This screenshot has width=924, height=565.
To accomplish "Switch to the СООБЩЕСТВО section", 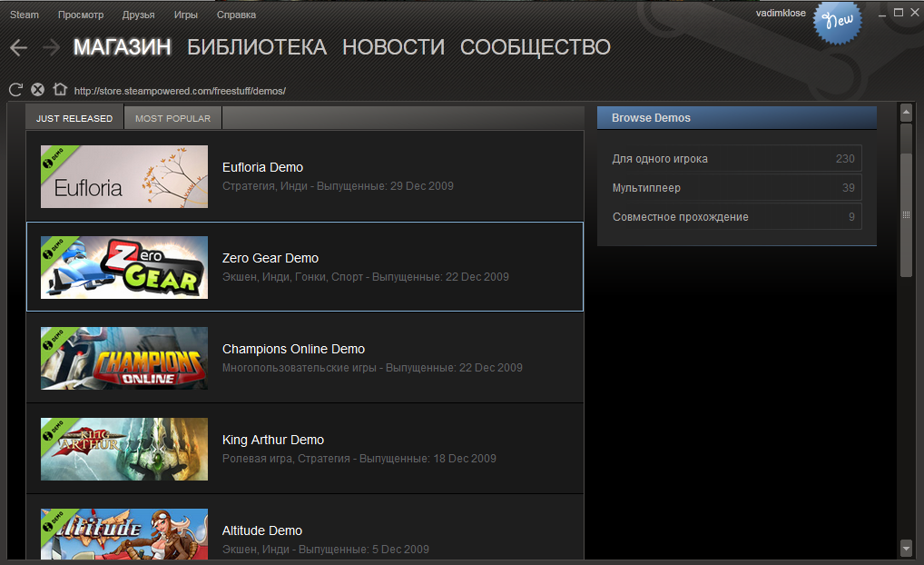I will tap(536, 47).
